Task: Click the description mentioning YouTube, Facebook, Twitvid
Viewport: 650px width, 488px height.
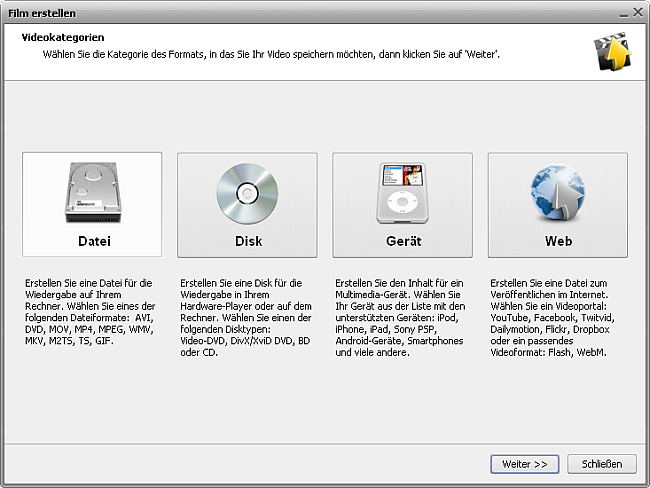Action: [x=552, y=318]
